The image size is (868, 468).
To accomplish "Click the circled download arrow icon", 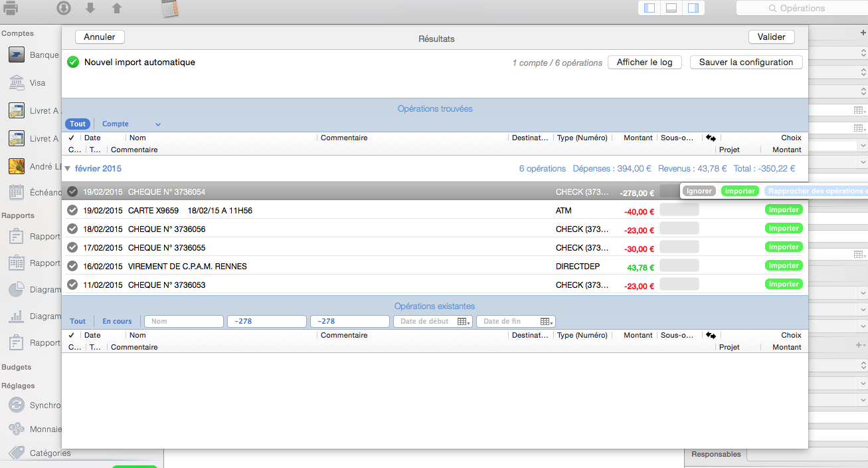I will [x=63, y=9].
